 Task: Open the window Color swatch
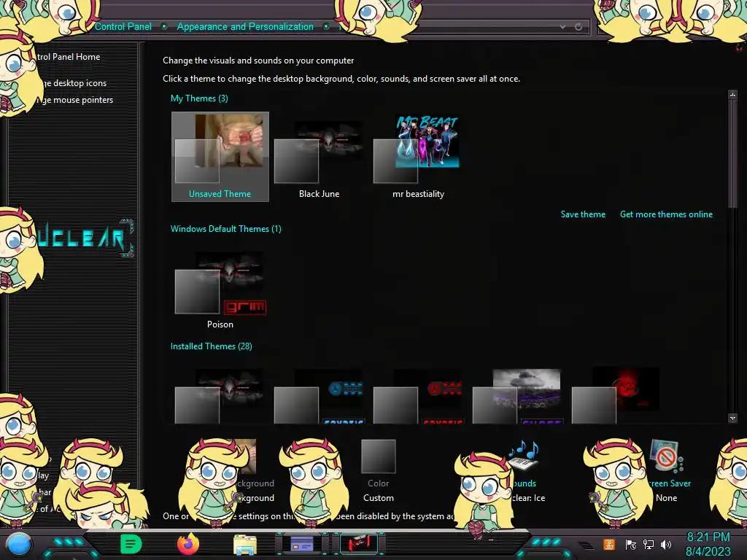coord(379,456)
